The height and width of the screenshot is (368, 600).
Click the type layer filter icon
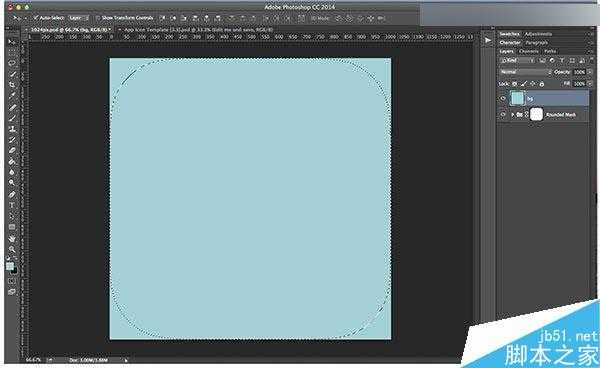562,60
